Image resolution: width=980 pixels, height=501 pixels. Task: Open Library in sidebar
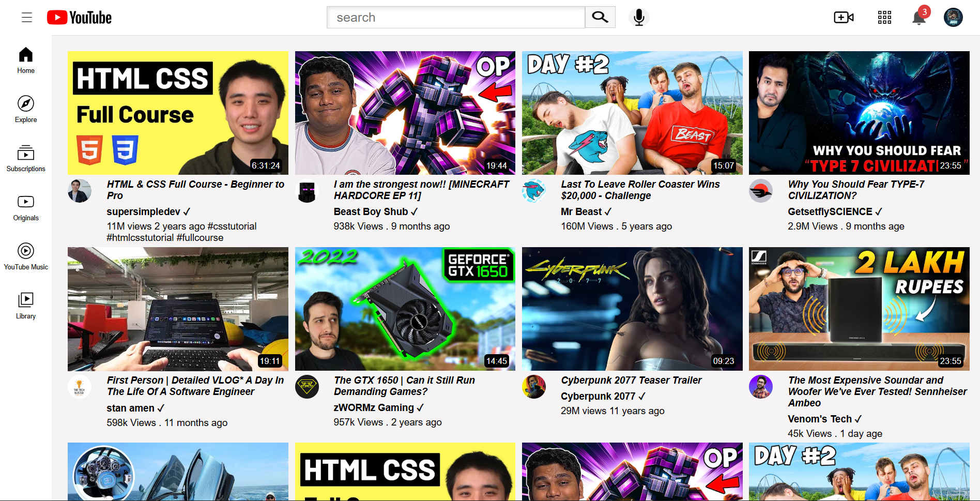(26, 306)
